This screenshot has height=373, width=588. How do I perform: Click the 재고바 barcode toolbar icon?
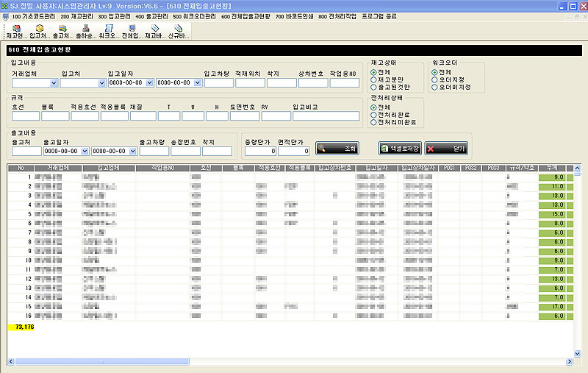click(x=154, y=31)
